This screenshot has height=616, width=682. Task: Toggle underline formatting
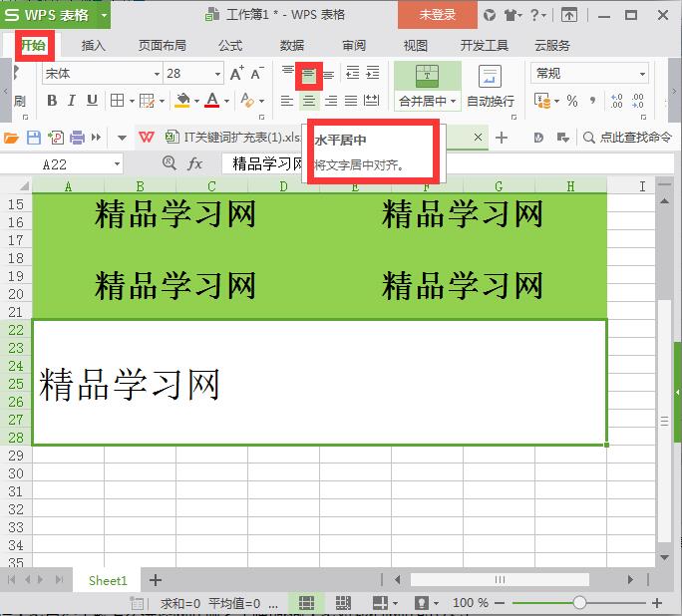click(x=92, y=101)
